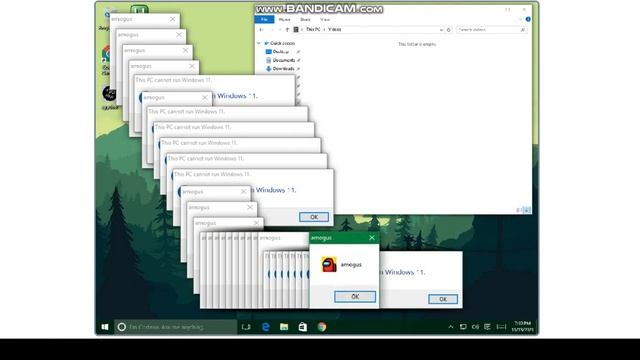Click the Cortana search box on taskbar
The image size is (640, 360).
pos(176,327)
